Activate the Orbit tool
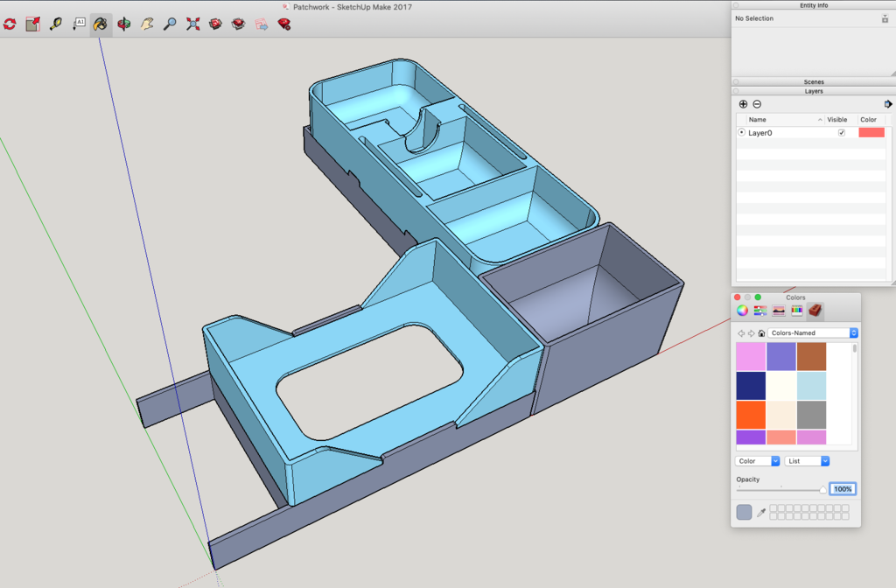 pos(123,24)
